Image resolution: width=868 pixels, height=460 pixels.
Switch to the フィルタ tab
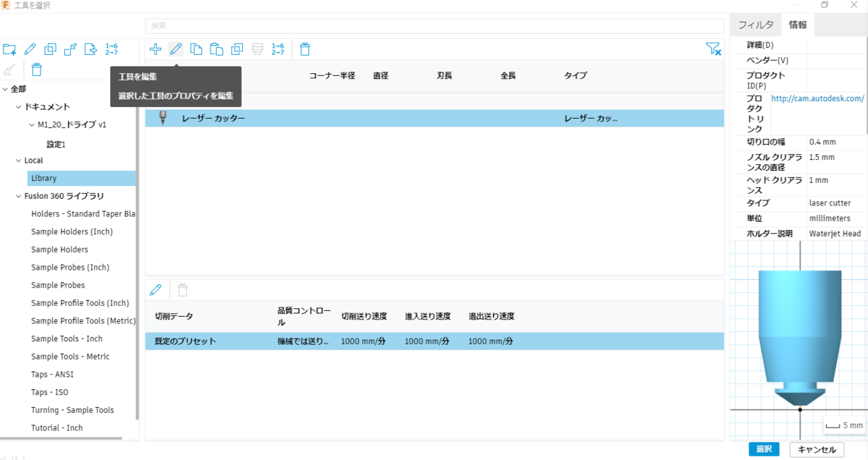click(x=756, y=25)
